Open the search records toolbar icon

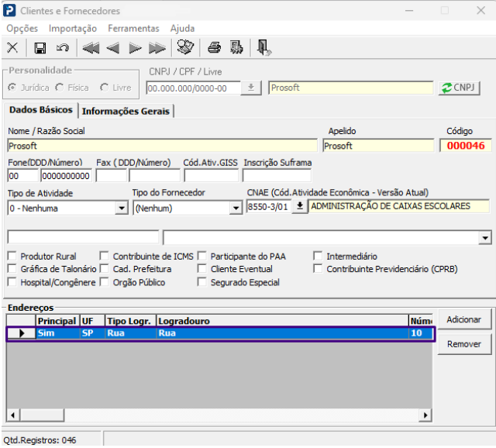(x=185, y=47)
